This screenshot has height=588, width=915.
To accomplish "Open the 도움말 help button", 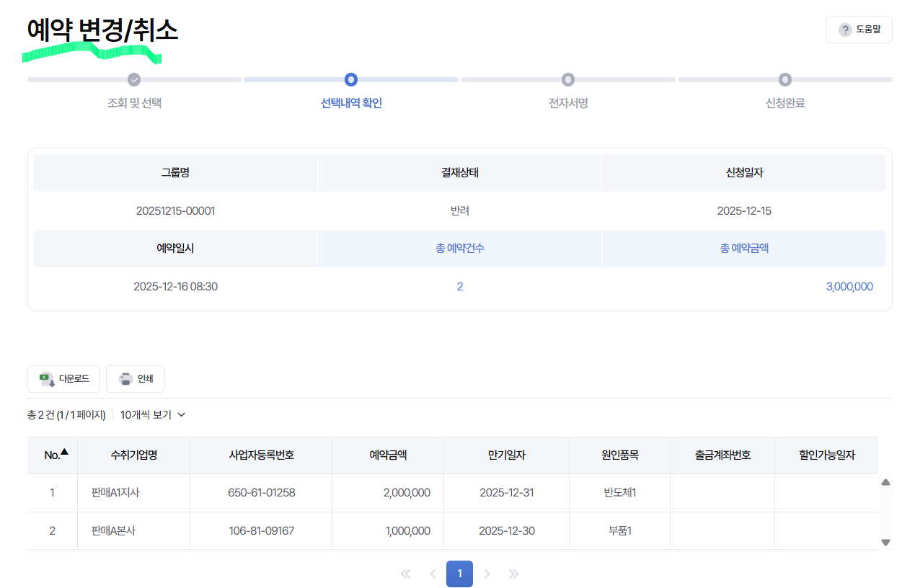I will coord(859,30).
